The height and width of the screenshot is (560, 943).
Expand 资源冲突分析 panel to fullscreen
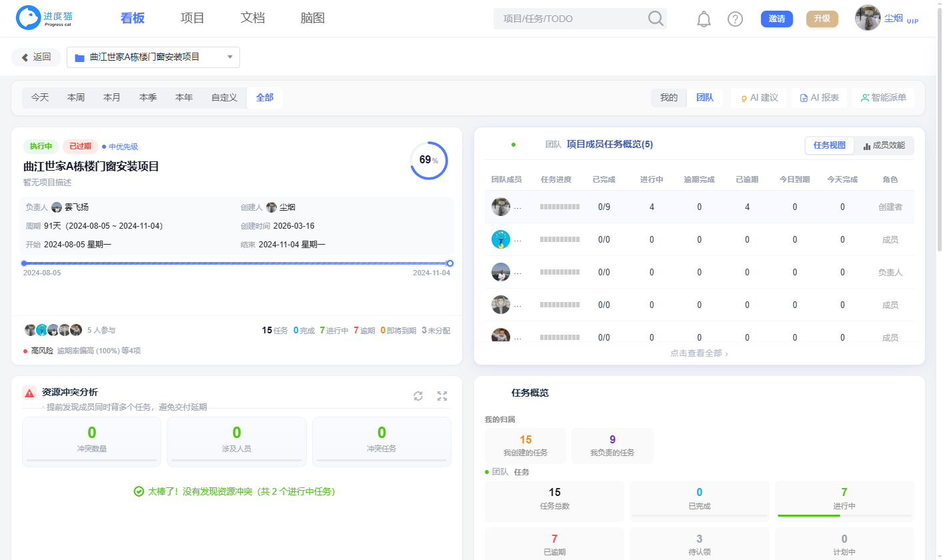(x=442, y=396)
